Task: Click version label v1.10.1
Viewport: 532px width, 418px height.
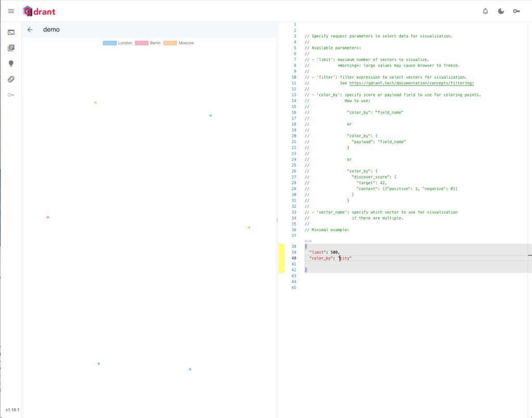Action: click(12, 410)
